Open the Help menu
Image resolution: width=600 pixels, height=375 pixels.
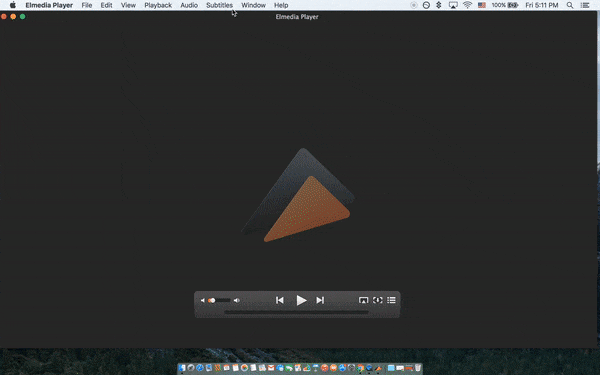281,5
